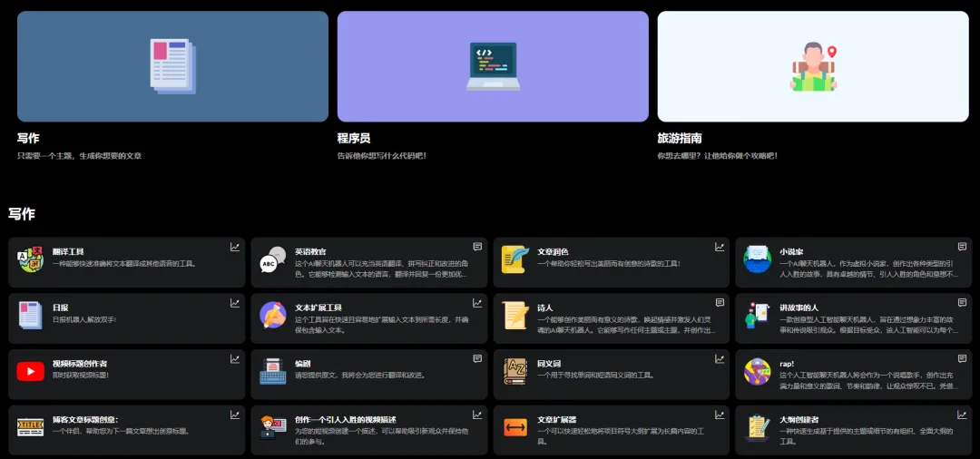The height and width of the screenshot is (459, 980).
Task: Click the chat bubble icon on 小说家 card
Action: [962, 248]
